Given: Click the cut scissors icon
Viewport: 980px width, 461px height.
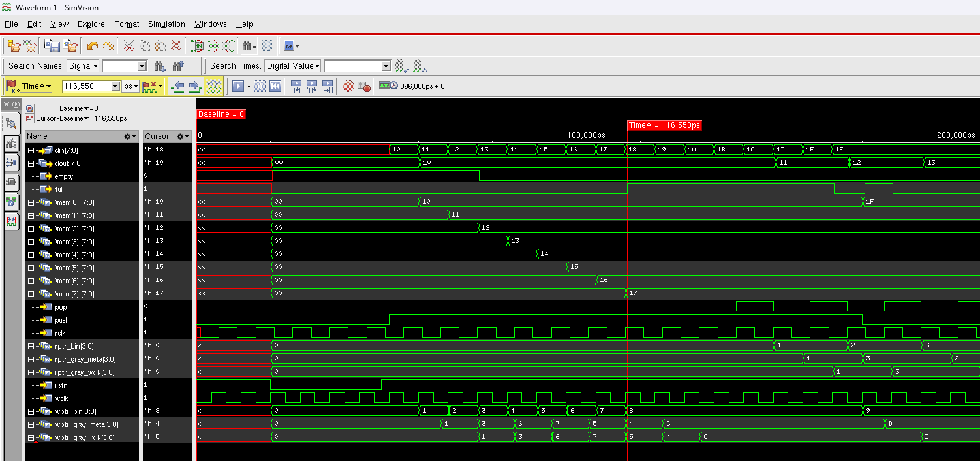Looking at the screenshot, I should click(x=129, y=46).
